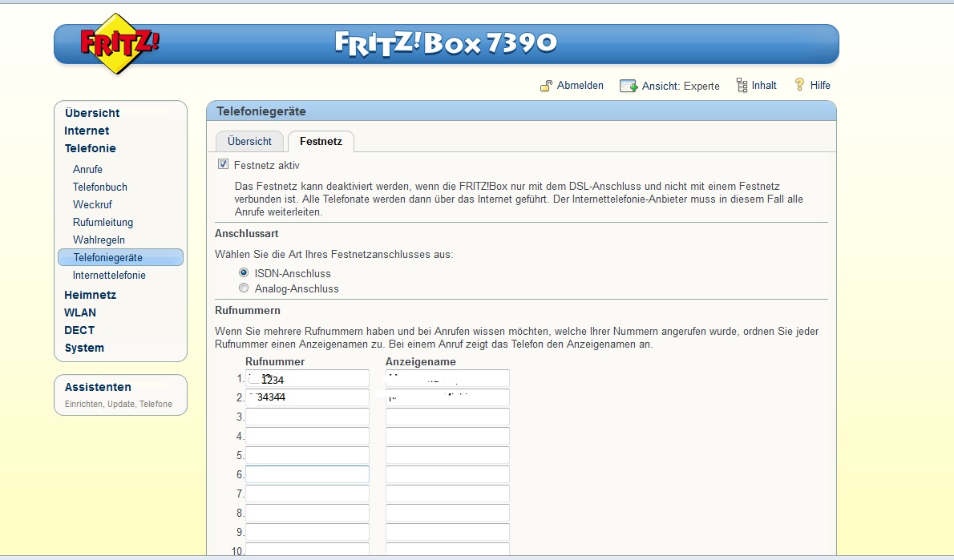This screenshot has height=560, width=954.
Task: Select Telefoniegeräte in the sidebar
Action: 120,257
